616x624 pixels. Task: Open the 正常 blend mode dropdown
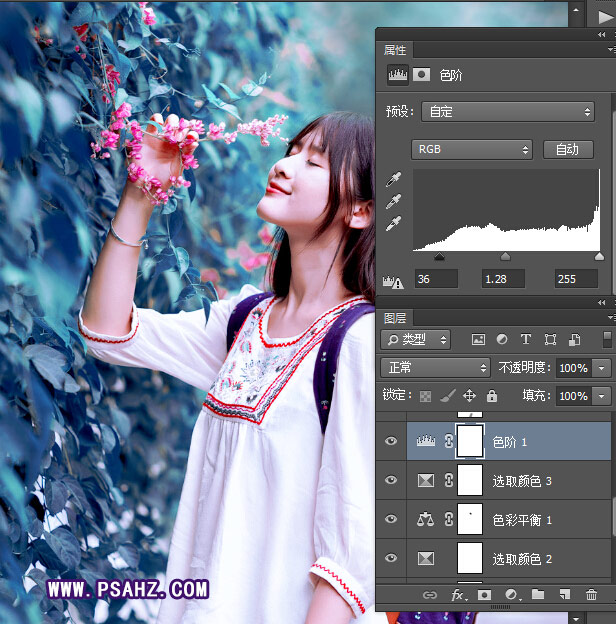(435, 368)
